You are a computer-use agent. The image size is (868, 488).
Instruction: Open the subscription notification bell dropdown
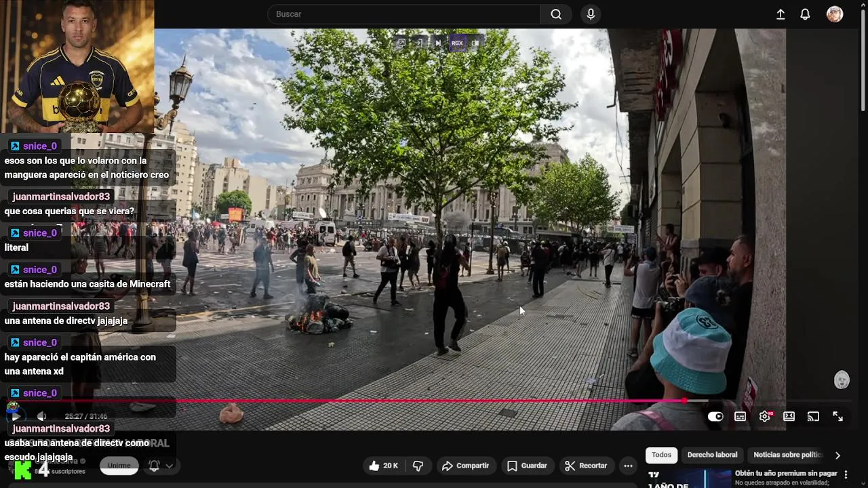tap(161, 466)
